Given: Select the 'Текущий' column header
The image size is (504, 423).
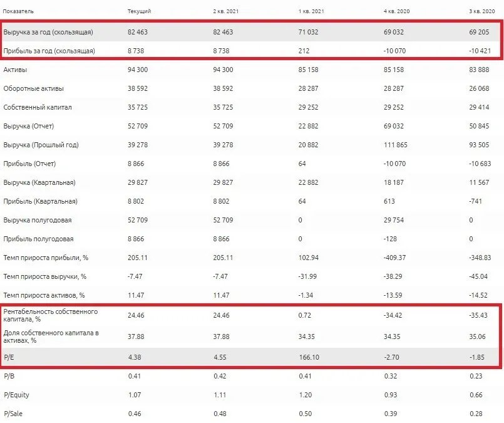Looking at the screenshot, I should coord(139,11).
